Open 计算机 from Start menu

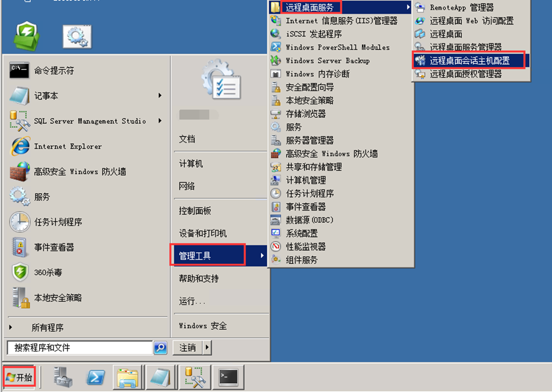[191, 164]
